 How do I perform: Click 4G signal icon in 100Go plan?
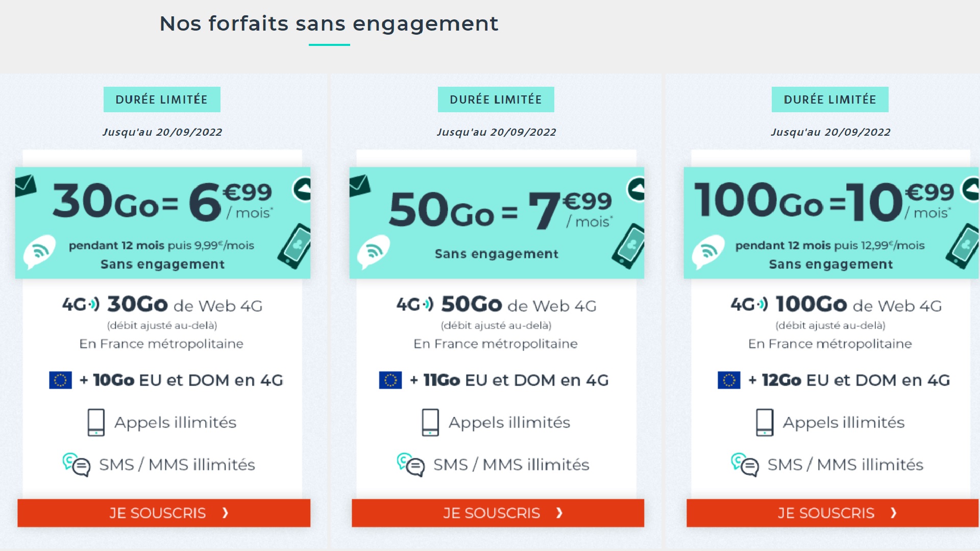click(749, 305)
